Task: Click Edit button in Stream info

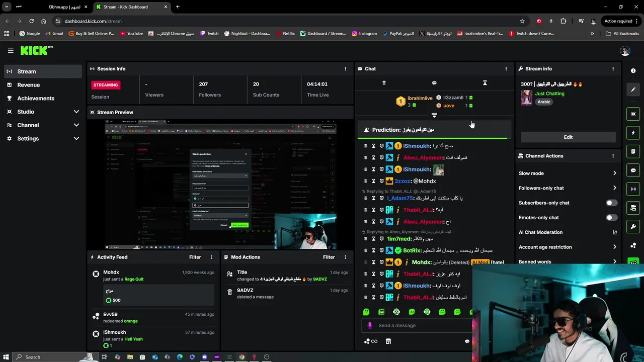Action: pyautogui.click(x=568, y=137)
